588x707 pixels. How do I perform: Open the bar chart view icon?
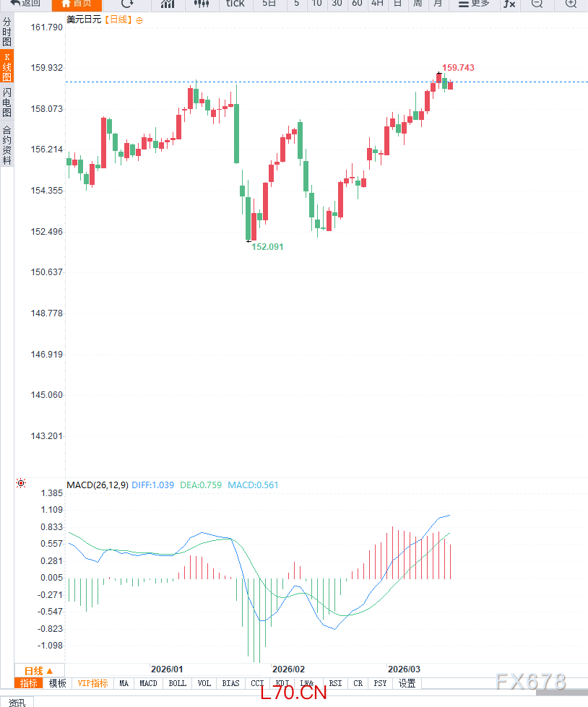coord(168,4)
